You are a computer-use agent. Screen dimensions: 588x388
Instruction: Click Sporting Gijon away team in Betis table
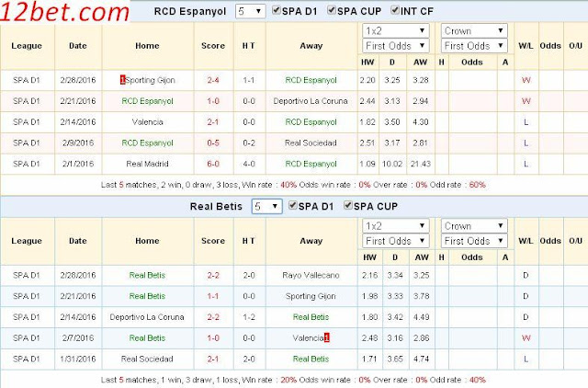[x=311, y=296]
